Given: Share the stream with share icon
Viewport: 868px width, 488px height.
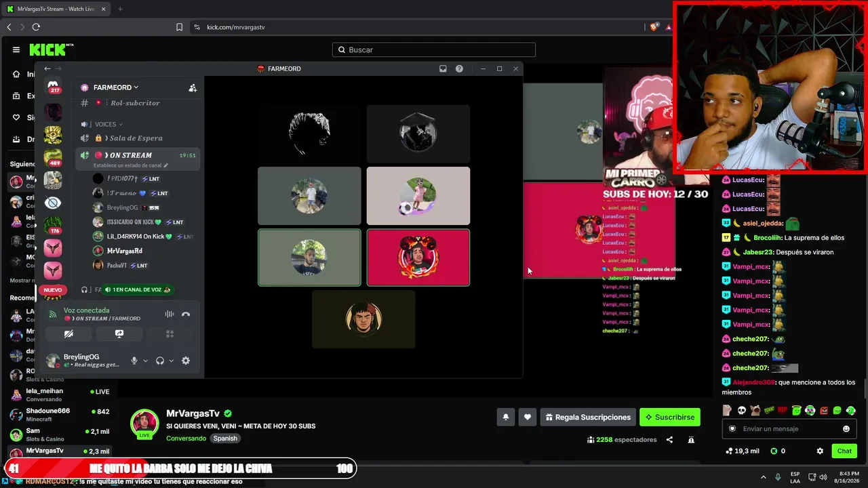Looking at the screenshot, I should click(669, 440).
